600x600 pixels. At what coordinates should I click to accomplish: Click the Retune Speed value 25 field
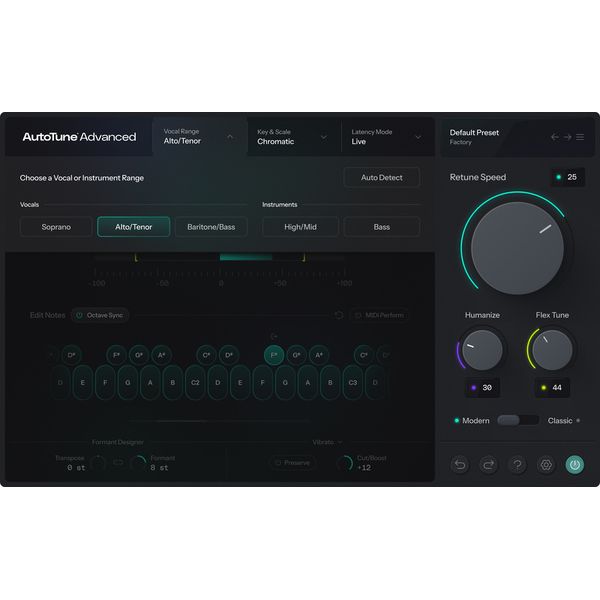tap(567, 177)
